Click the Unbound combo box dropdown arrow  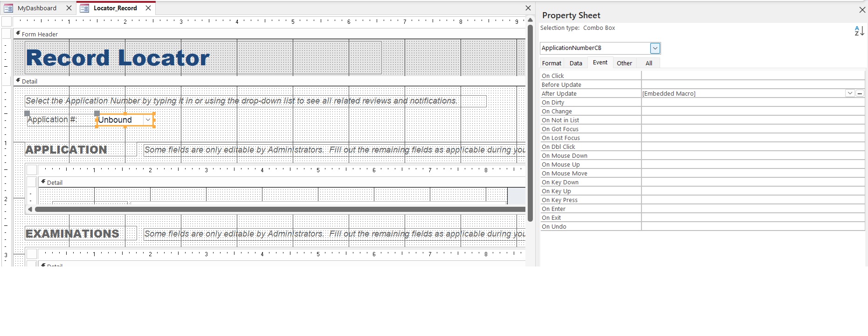148,120
